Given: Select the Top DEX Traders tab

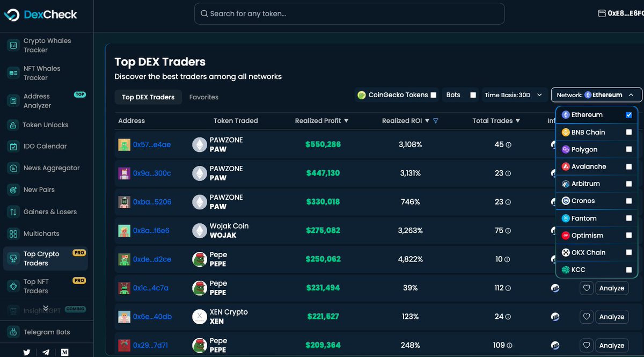Looking at the screenshot, I should [148, 97].
